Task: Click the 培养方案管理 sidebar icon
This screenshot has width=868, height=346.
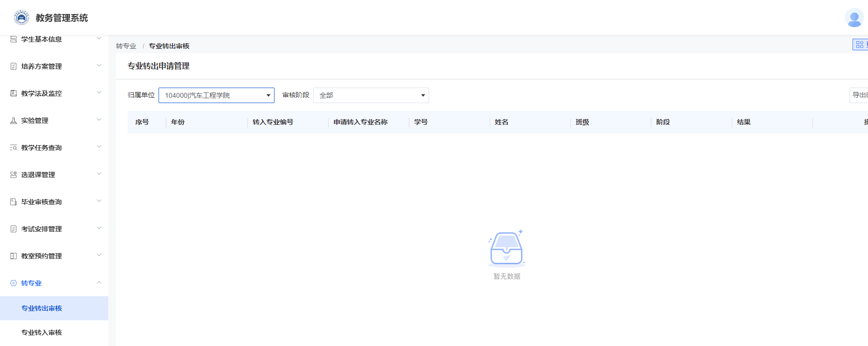Action: (x=14, y=66)
